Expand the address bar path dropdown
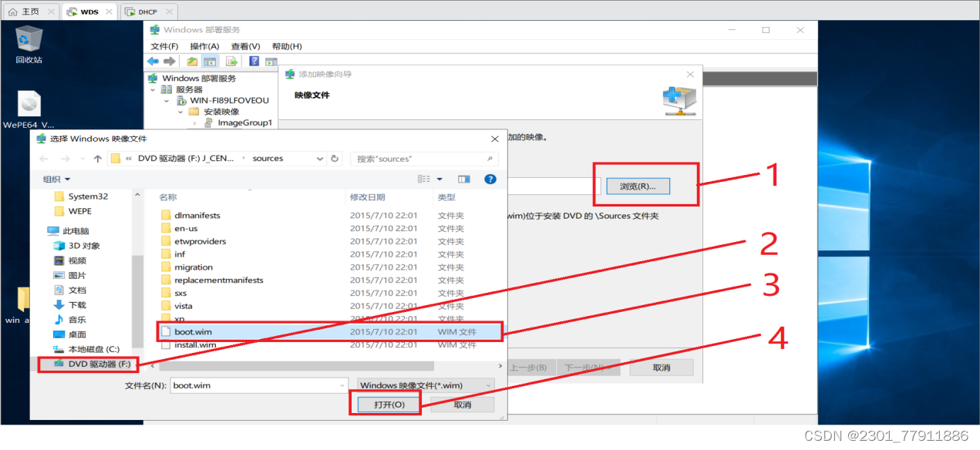 pyautogui.click(x=320, y=159)
